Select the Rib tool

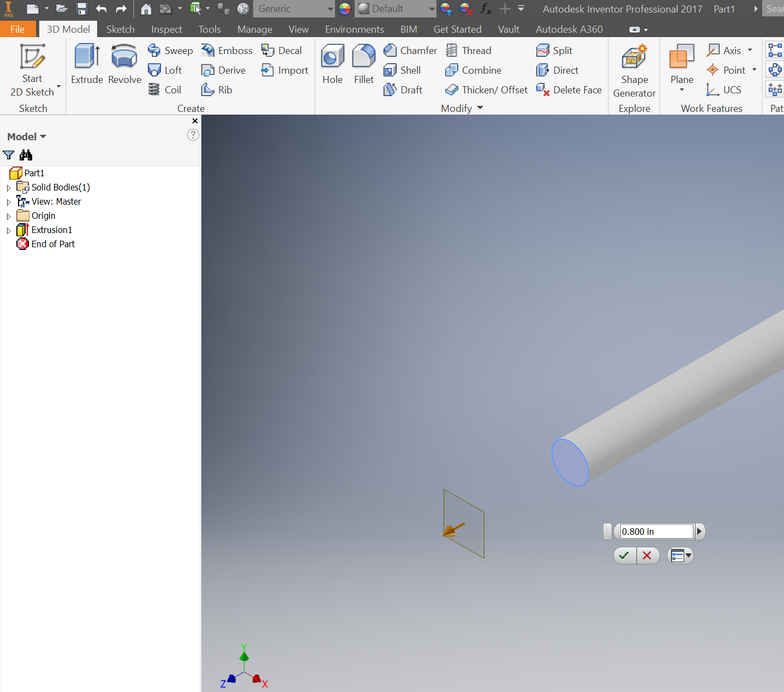(217, 90)
